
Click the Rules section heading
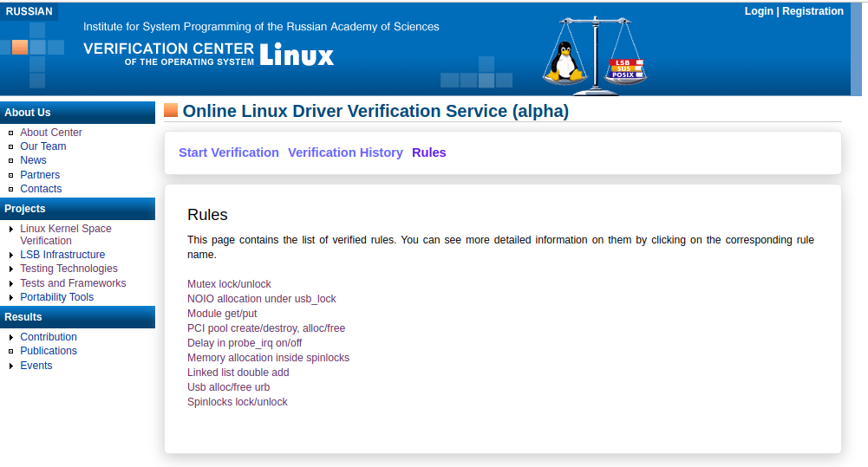(x=207, y=215)
